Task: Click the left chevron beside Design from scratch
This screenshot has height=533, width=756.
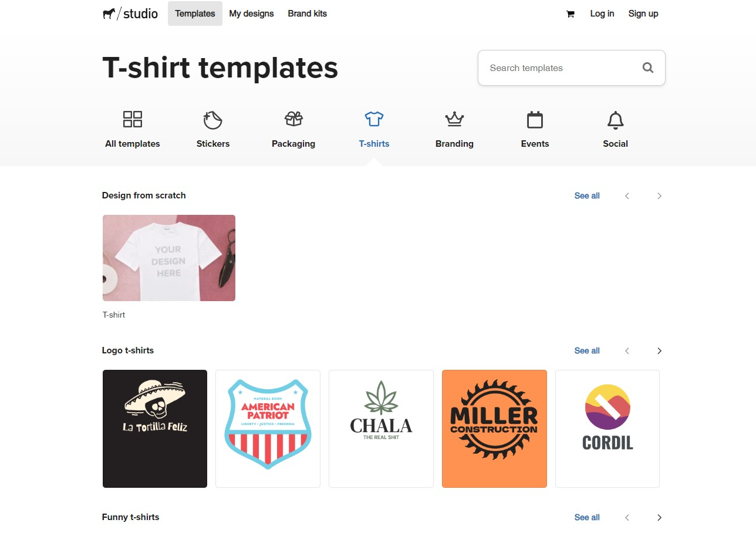Action: tap(627, 195)
